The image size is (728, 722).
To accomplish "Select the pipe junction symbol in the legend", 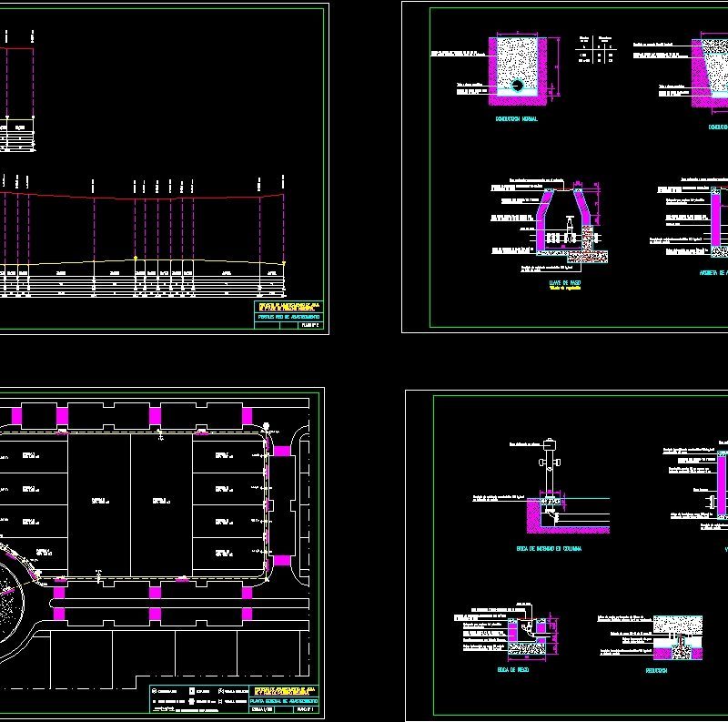I will tap(221, 700).
